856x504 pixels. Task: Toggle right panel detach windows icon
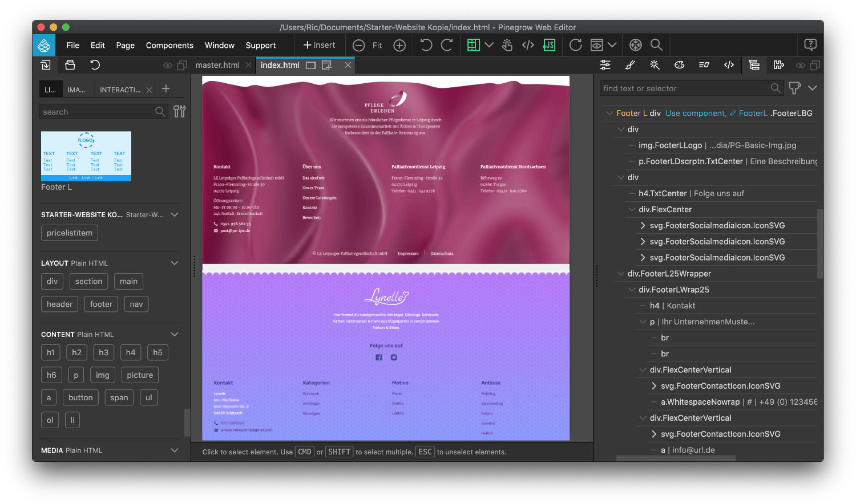[x=815, y=66]
